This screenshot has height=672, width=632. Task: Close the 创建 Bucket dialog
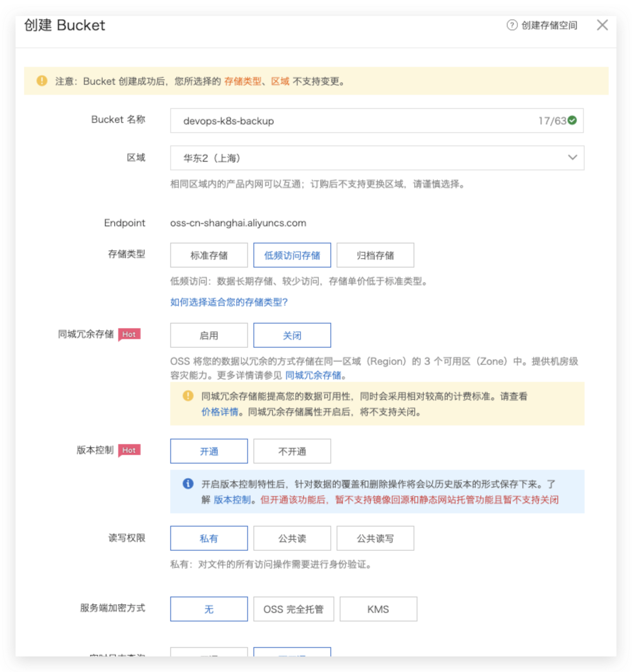point(602,25)
